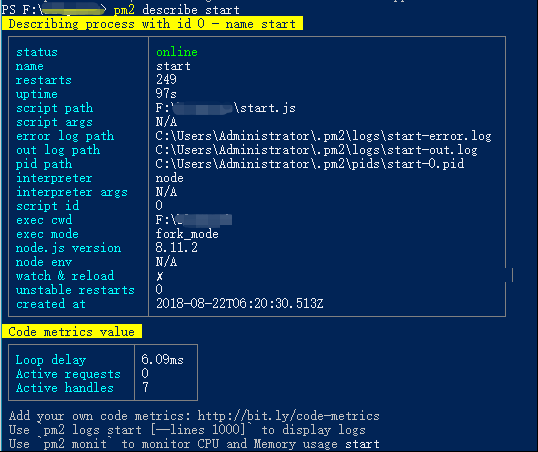Click the bit.ly/code-metrics URL

(x=289, y=416)
